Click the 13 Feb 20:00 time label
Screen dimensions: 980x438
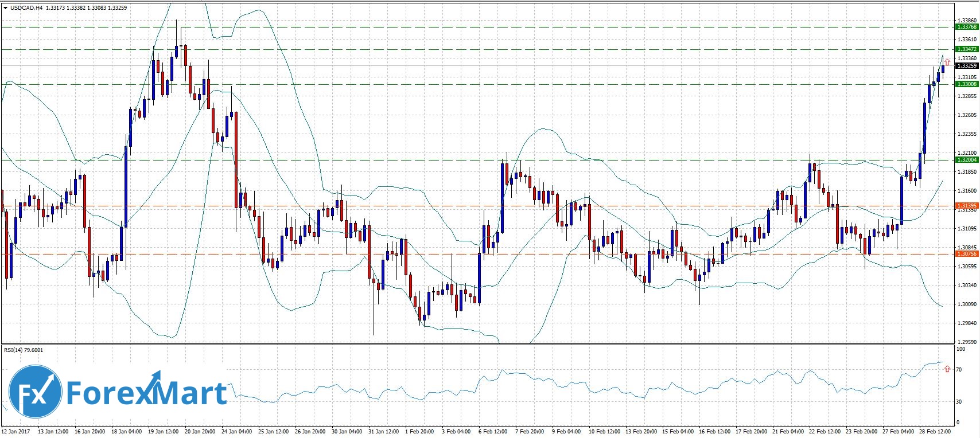tap(641, 431)
